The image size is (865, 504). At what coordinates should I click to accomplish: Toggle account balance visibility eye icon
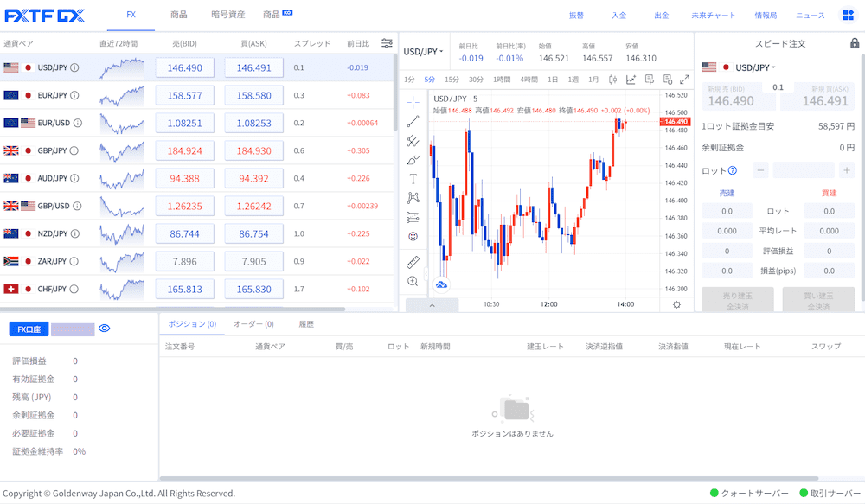105,329
